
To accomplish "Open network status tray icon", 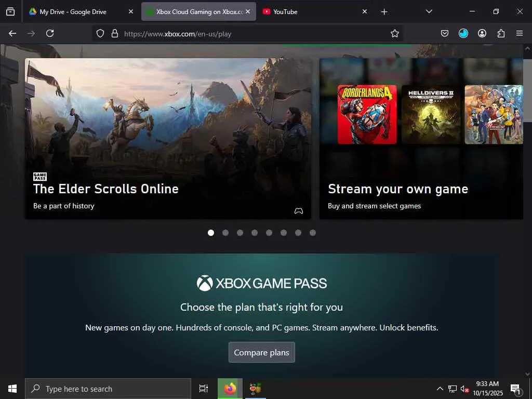I will pos(453,389).
